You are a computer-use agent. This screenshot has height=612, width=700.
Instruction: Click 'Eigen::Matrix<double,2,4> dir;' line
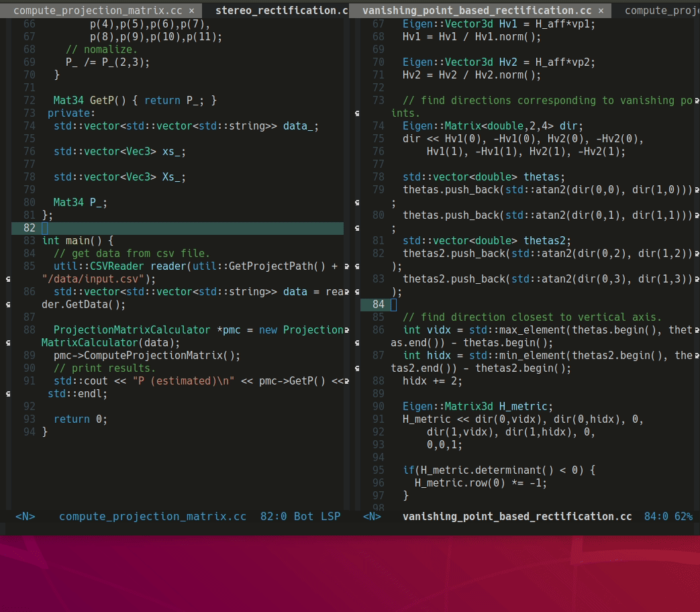click(493, 126)
